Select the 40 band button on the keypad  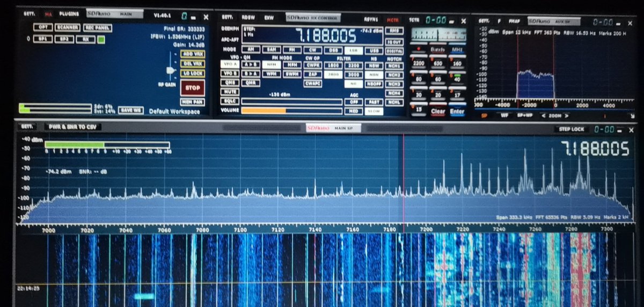pos(457,79)
